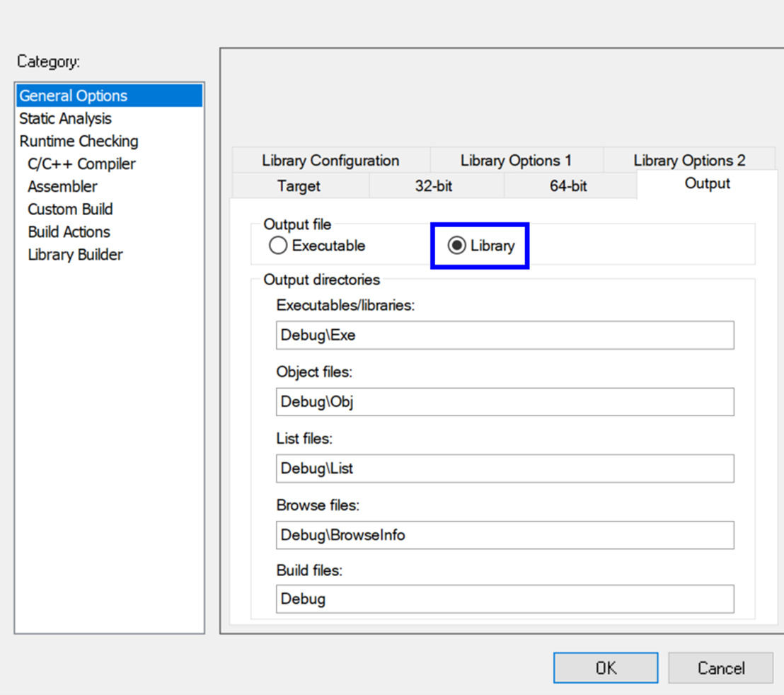
Task: Open the Library Options 2 tab
Action: [x=689, y=161]
